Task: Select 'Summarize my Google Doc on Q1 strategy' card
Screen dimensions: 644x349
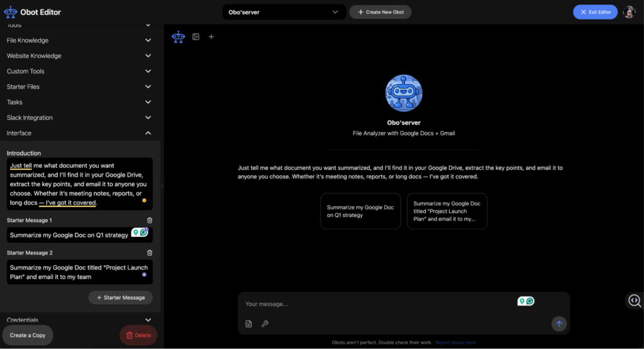Action: 360,211
